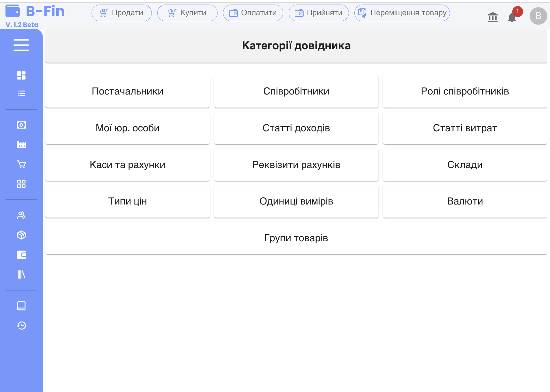
Task: Open the Валюти category
Action: (465, 201)
